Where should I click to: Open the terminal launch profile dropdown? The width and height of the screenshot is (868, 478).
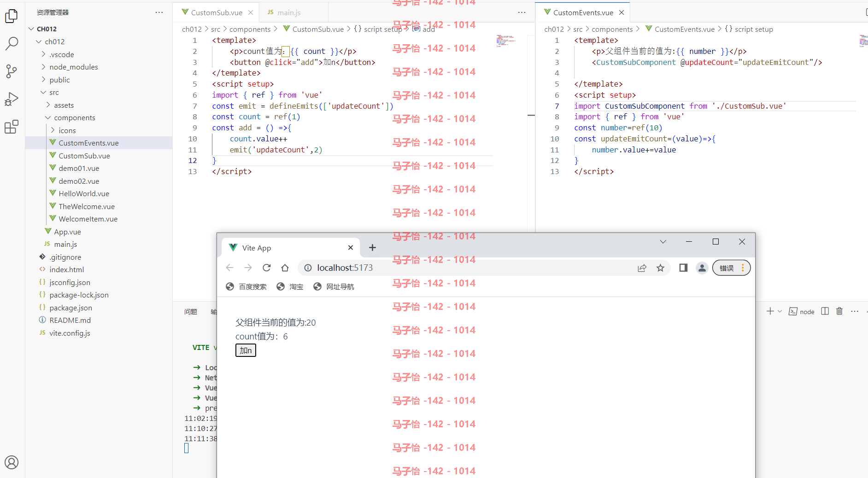[780, 311]
